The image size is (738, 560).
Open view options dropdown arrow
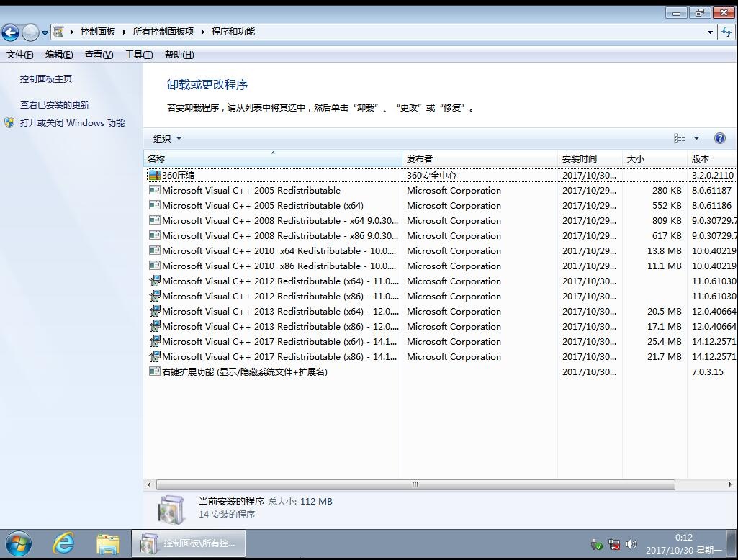pyautogui.click(x=696, y=138)
